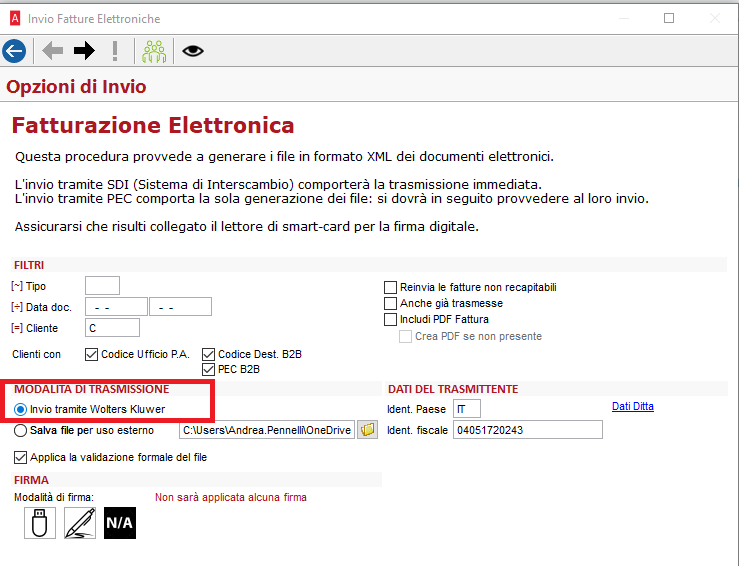739x566 pixels.
Task: Click the external save path field
Action: [x=267, y=430]
